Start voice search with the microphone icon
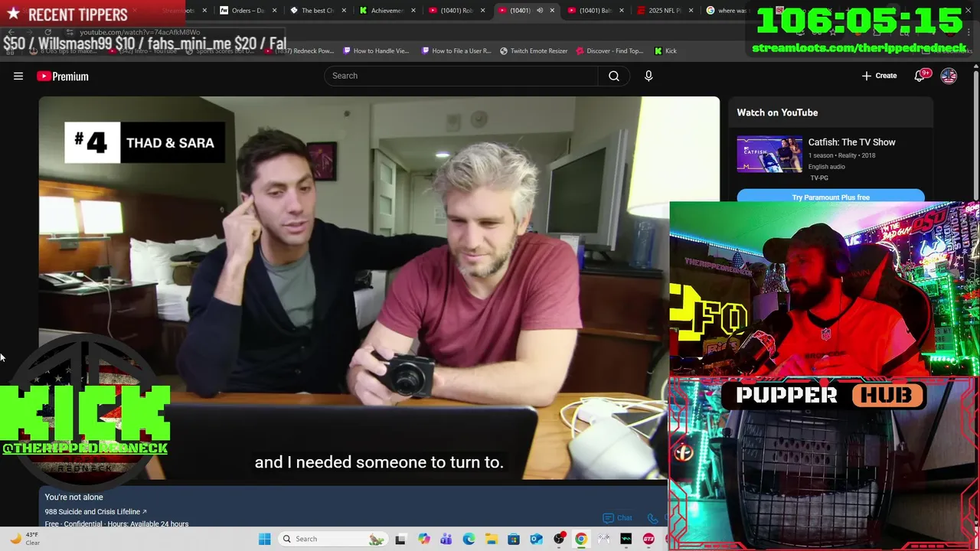The image size is (980, 551). pos(648,76)
